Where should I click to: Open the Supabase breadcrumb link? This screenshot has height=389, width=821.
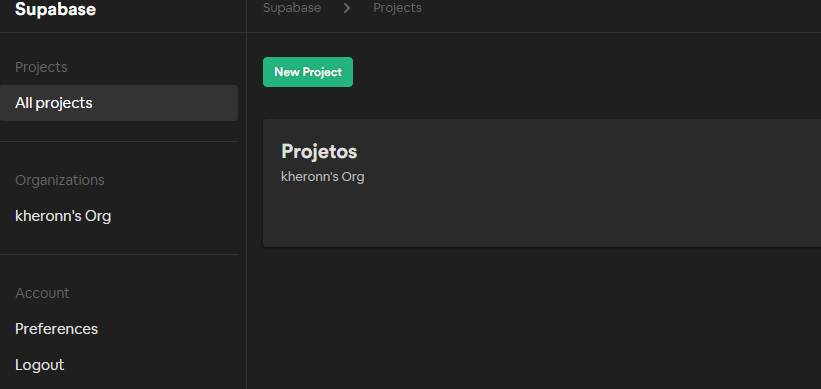292,8
